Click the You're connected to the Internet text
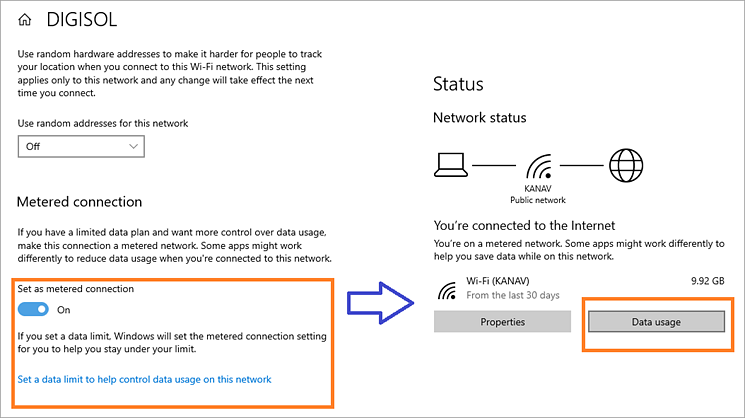Viewport: 745px width, 418px height. (x=524, y=225)
